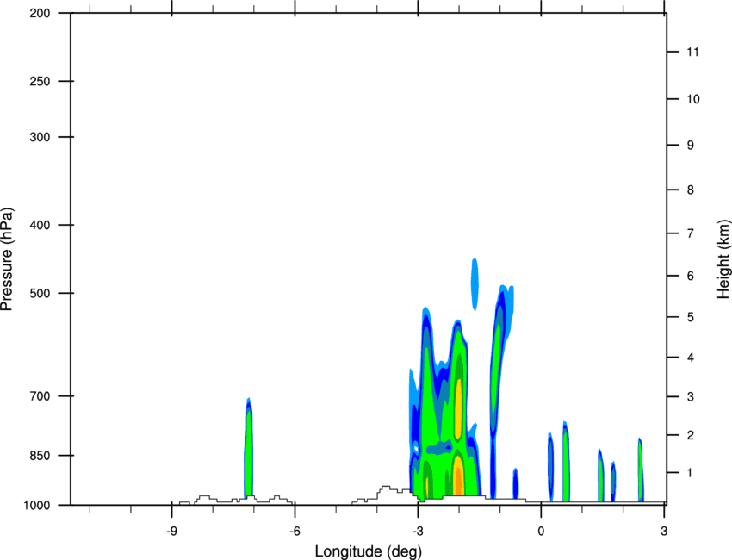This screenshot has height=560, width=732.
Task: Click the 0 longitude tick label
Action: pyautogui.click(x=541, y=531)
